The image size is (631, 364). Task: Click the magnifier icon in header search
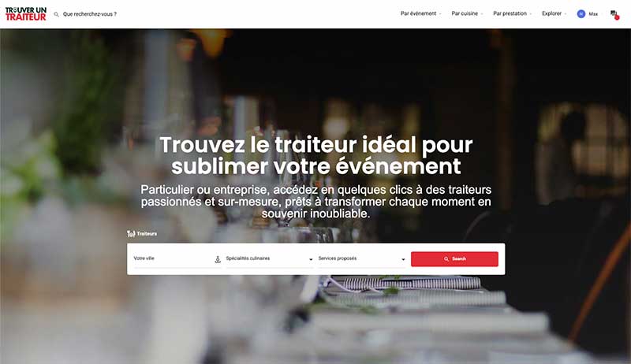click(56, 14)
